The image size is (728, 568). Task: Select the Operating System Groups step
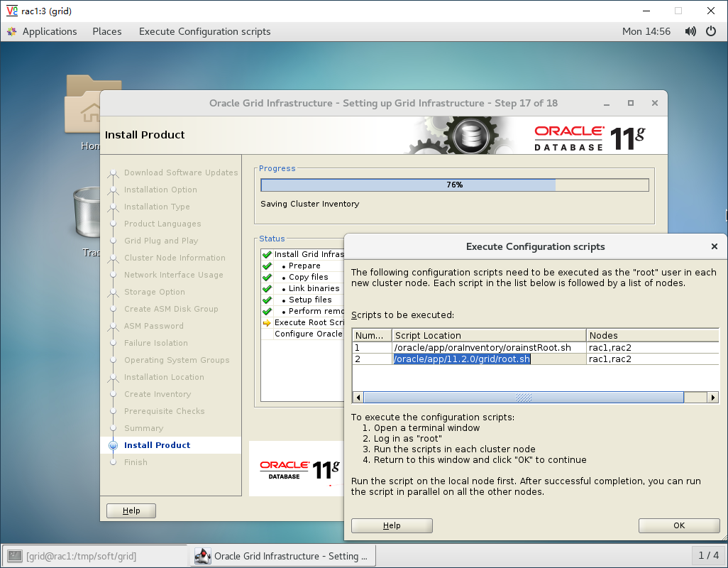(177, 360)
